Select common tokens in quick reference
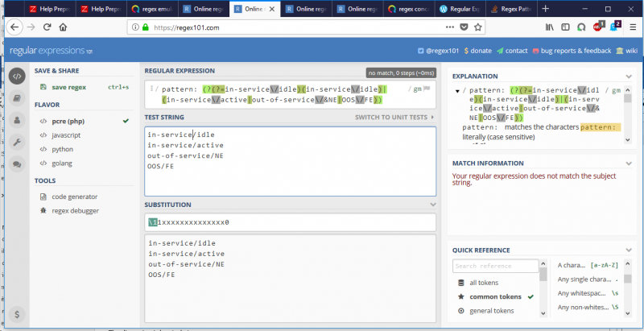 tap(496, 296)
